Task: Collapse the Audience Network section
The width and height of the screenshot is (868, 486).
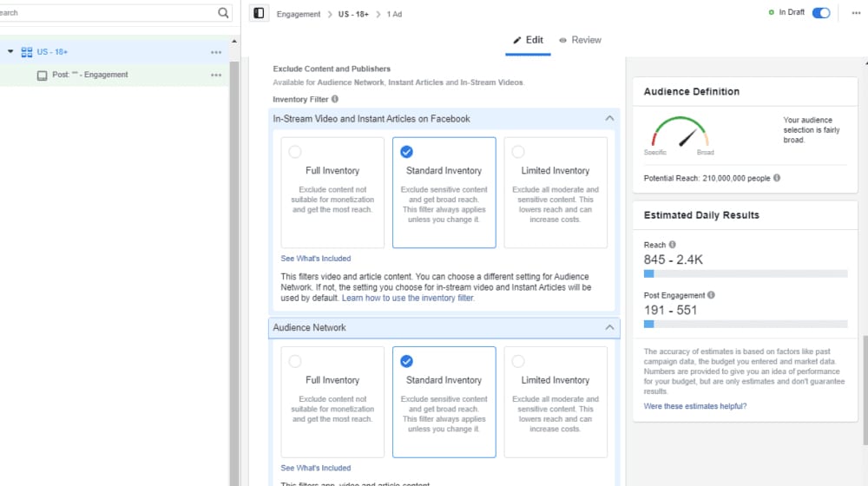Action: click(609, 328)
